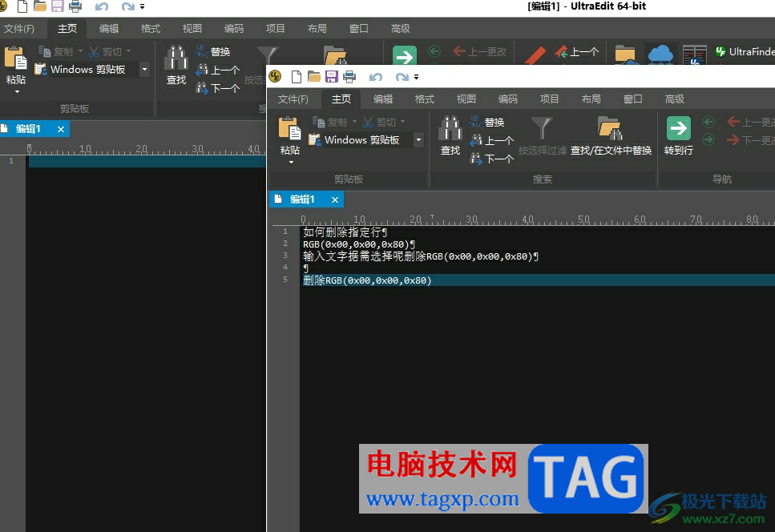775x532 pixels.
Task: Find next match in back window
Action: coord(218,88)
